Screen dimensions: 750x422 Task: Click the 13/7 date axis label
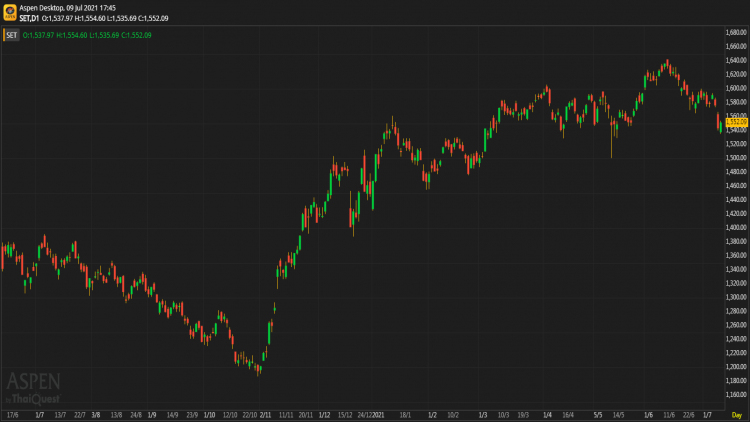tap(60, 415)
